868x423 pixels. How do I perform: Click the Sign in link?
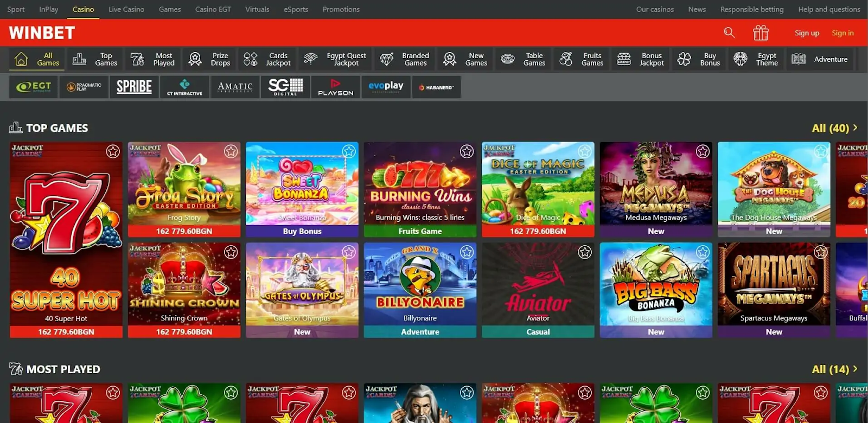pos(843,33)
